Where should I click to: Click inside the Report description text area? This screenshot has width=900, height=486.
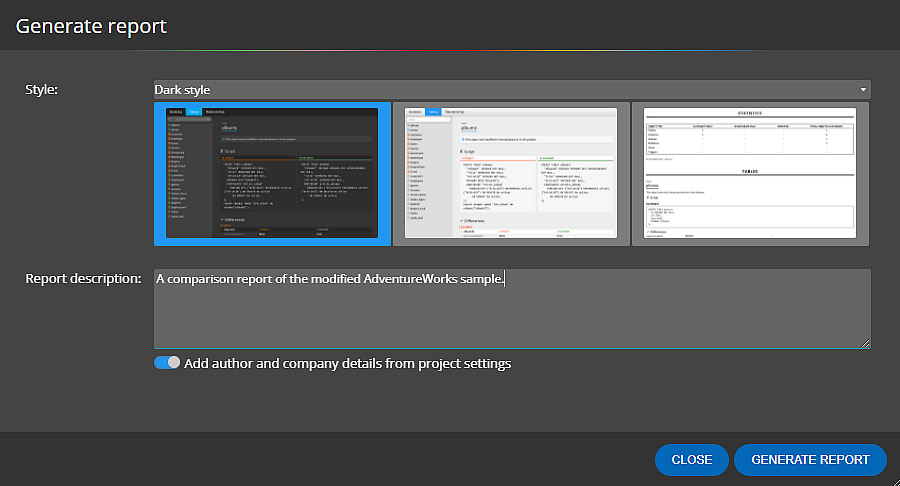(x=512, y=309)
